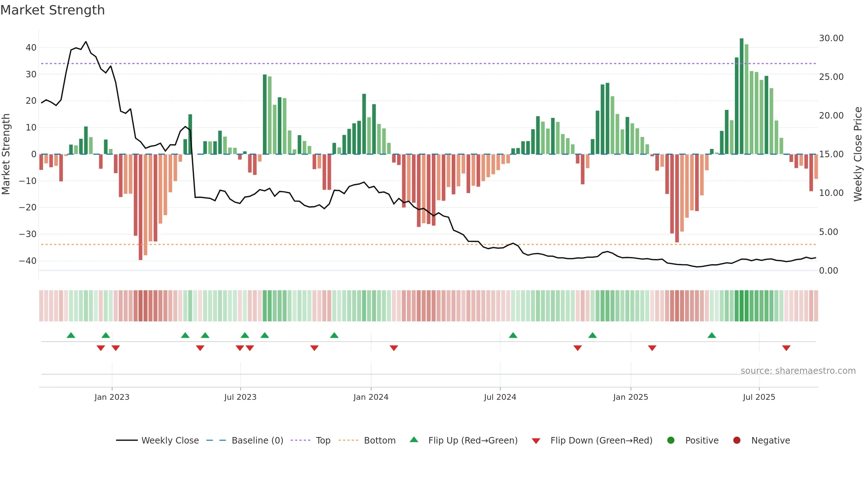This screenshot has width=868, height=488.
Task: Click the green Positive circle in the legend
Action: tap(671, 440)
